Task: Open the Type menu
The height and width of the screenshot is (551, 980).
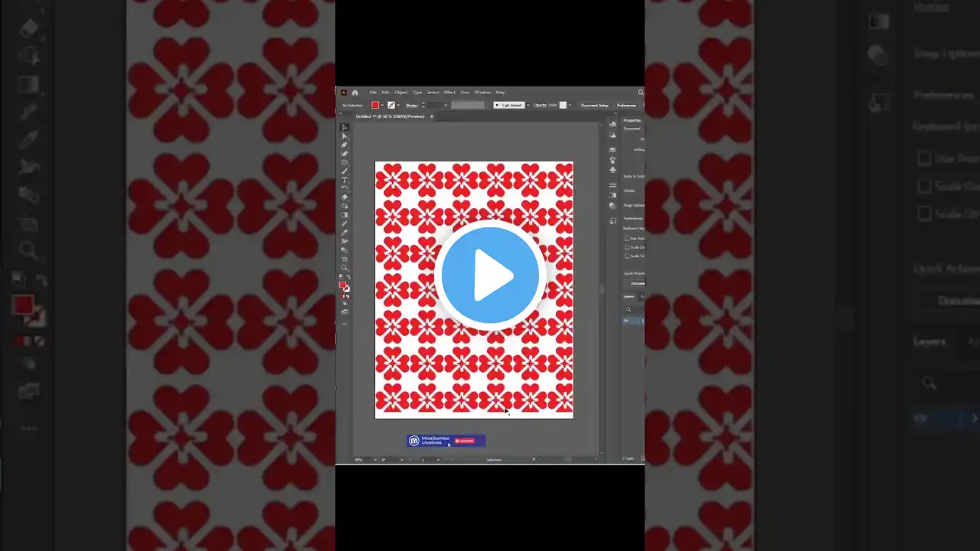Action: [417, 93]
